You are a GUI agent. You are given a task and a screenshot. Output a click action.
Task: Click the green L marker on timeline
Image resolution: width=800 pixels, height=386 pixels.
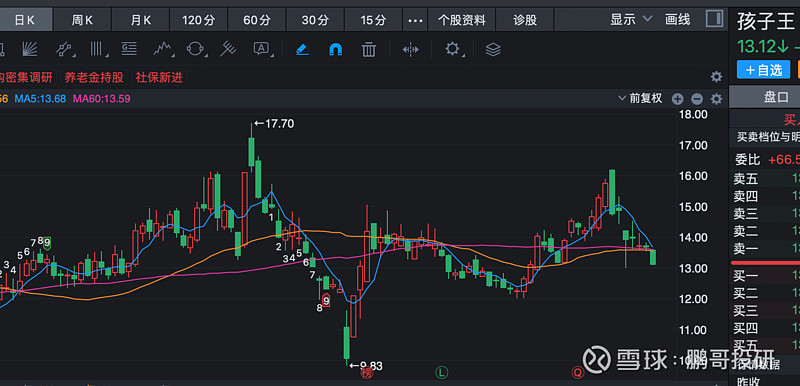tap(441, 373)
